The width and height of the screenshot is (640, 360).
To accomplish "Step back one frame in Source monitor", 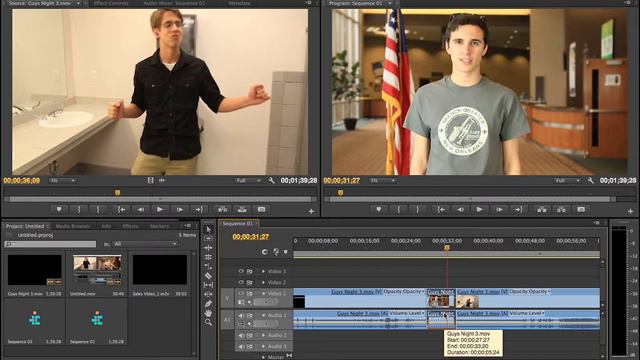I will click(x=140, y=209).
